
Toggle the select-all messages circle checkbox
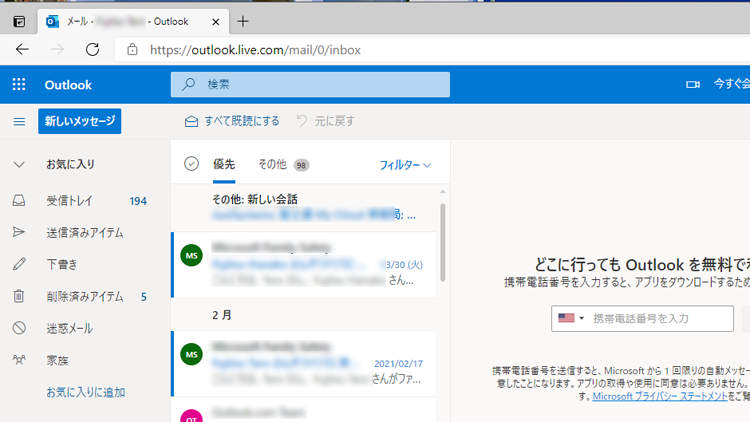(x=191, y=164)
